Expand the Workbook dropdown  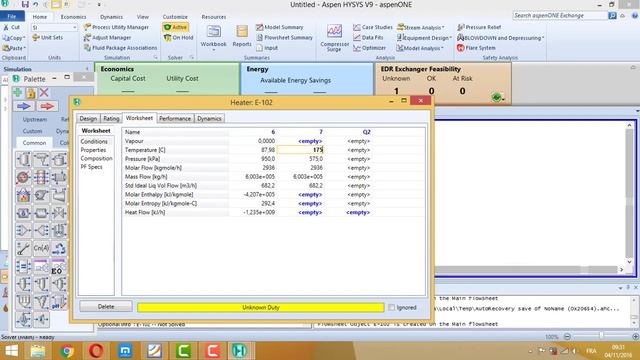click(213, 50)
